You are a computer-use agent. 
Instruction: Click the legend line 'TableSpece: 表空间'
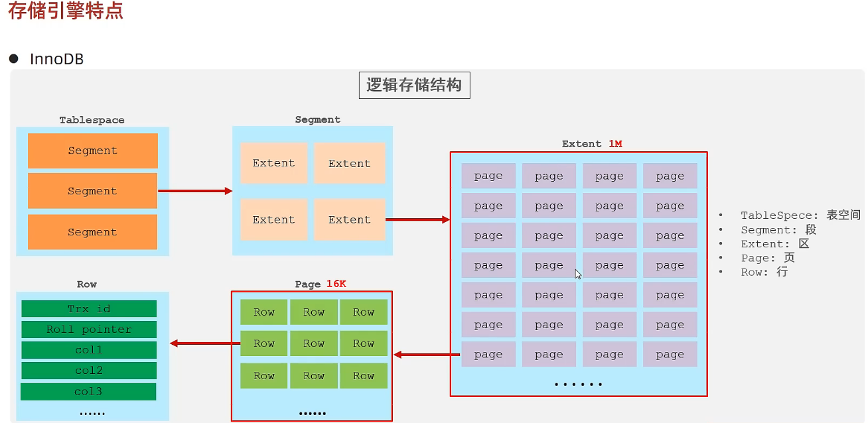[x=800, y=215]
